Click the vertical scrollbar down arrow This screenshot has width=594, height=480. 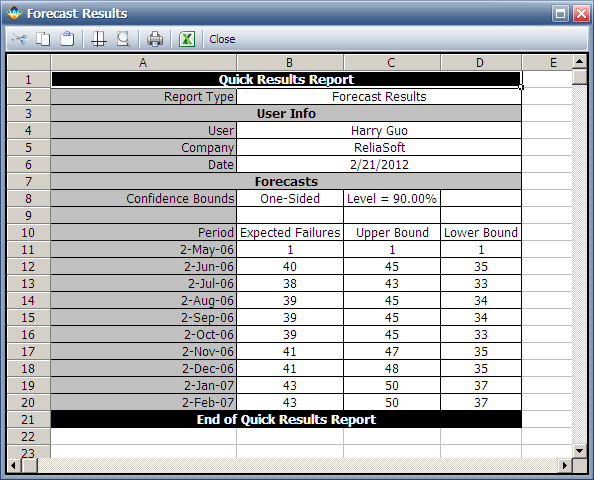tap(580, 451)
